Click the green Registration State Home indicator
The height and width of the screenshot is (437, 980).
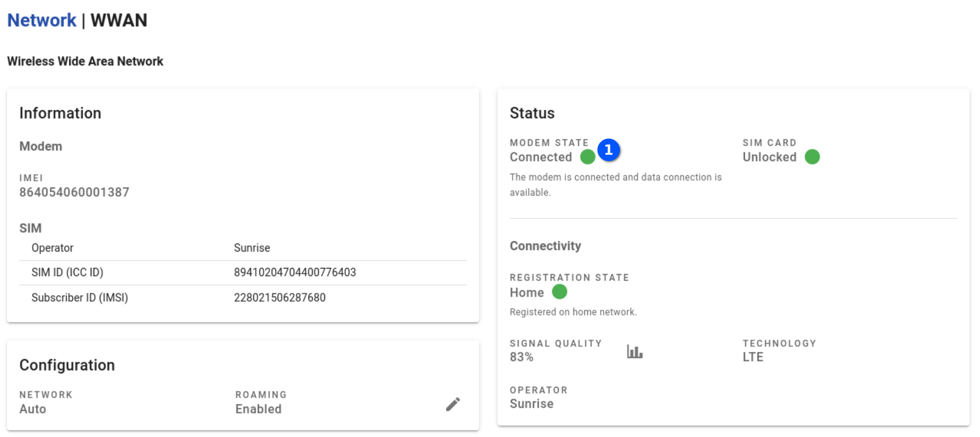559,292
